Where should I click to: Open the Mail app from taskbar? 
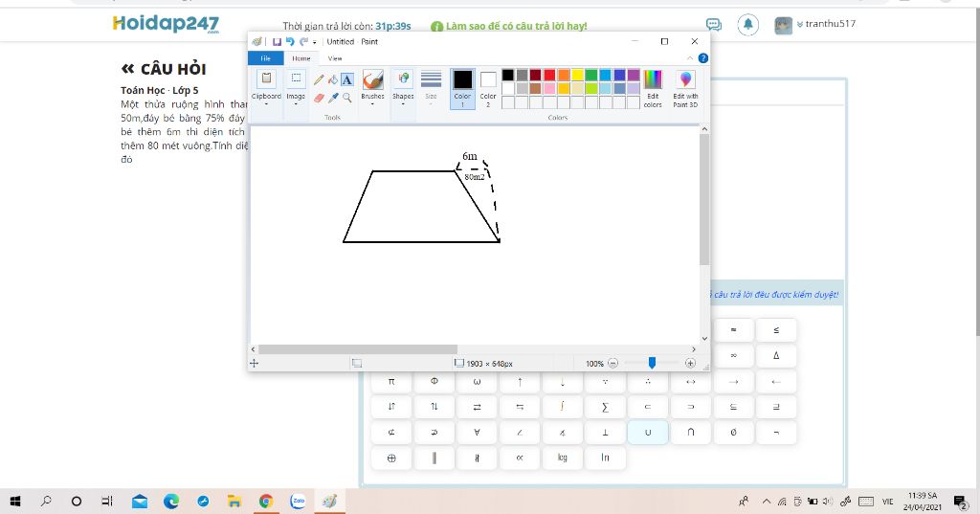[140, 501]
